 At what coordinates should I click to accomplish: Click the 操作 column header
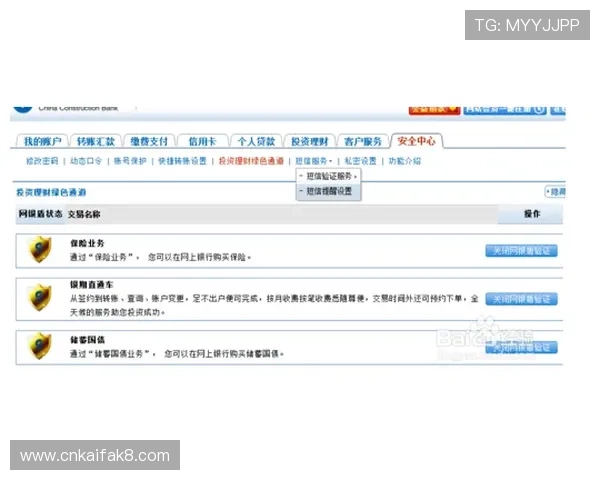[x=532, y=214]
